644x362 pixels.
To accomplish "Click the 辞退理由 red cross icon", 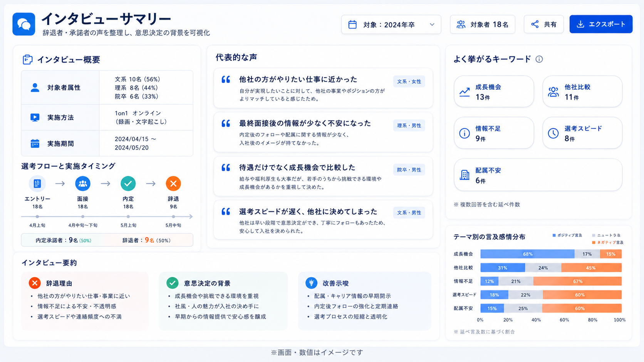I will click(x=35, y=283).
